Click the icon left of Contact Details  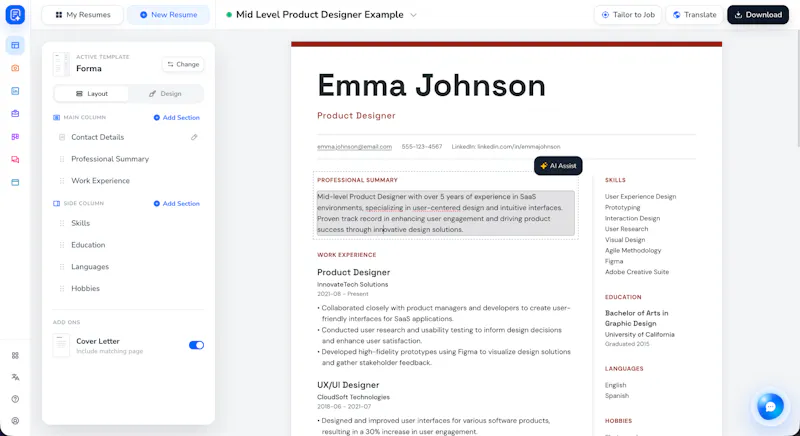62,137
